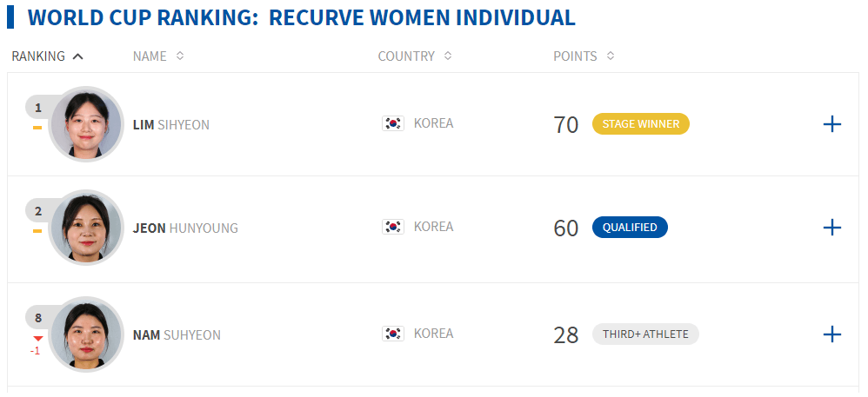Open Nam Suhyeon's profile photo
868x397 pixels.
click(x=86, y=334)
